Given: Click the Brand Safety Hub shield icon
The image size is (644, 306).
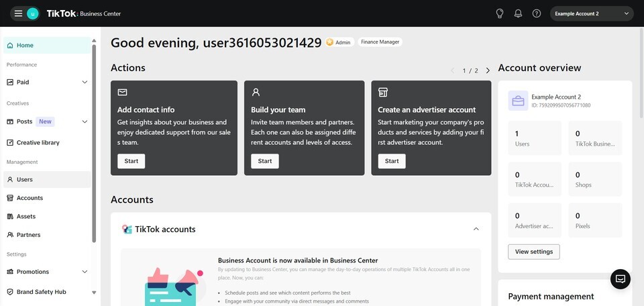Looking at the screenshot, I should click(10, 292).
